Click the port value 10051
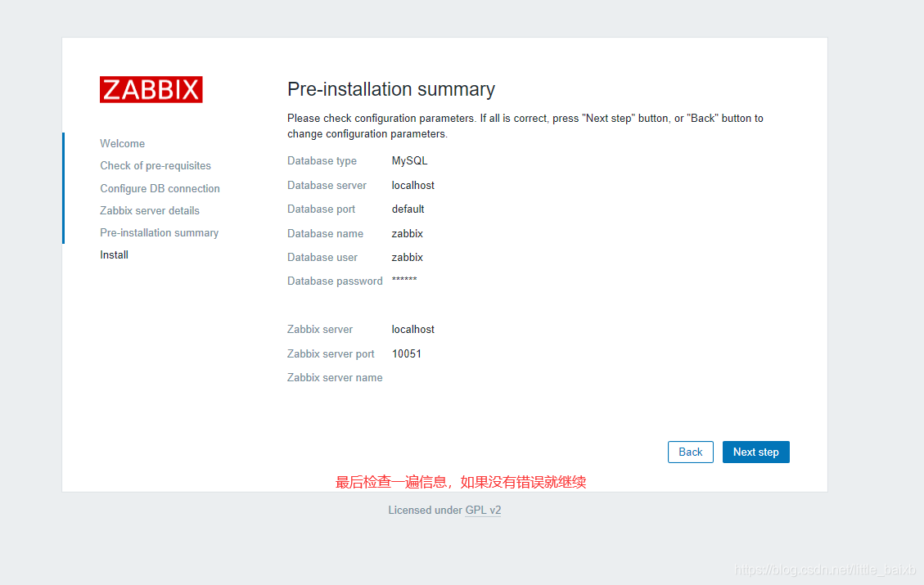The height and width of the screenshot is (585, 924). (407, 353)
